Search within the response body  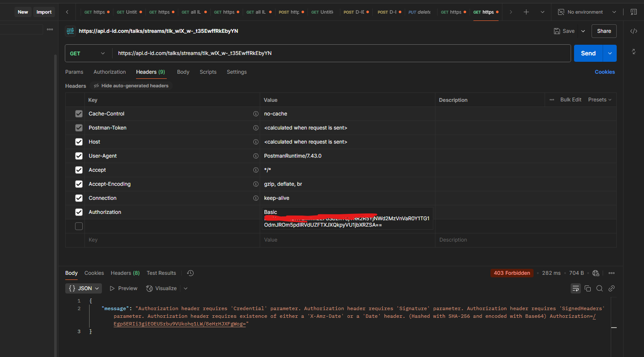600,288
